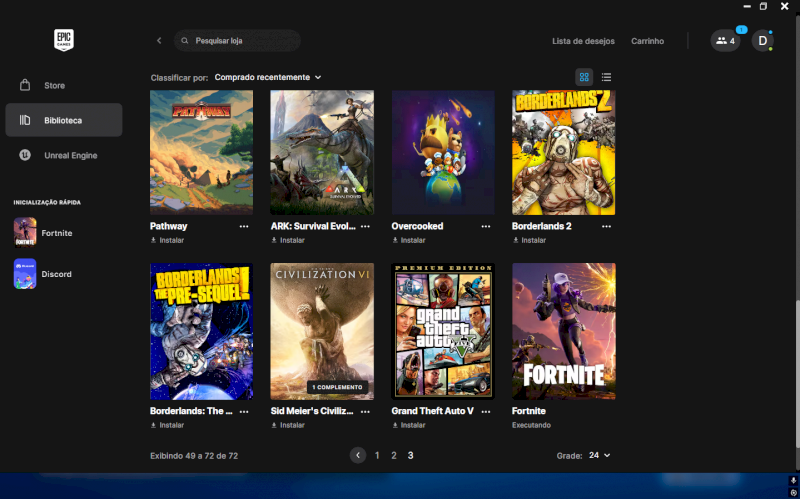Open three-dot options for Borderlands 2
This screenshot has width=800, height=499.
607,227
